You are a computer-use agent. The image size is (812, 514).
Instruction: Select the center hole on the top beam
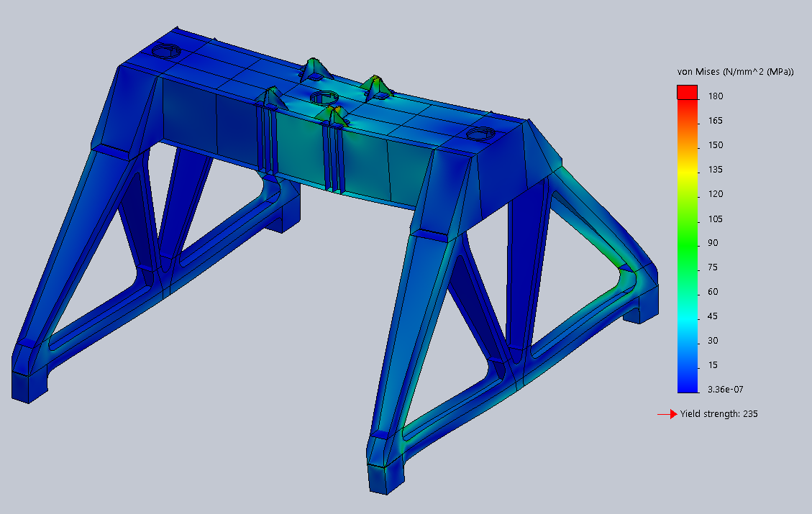tap(323, 96)
